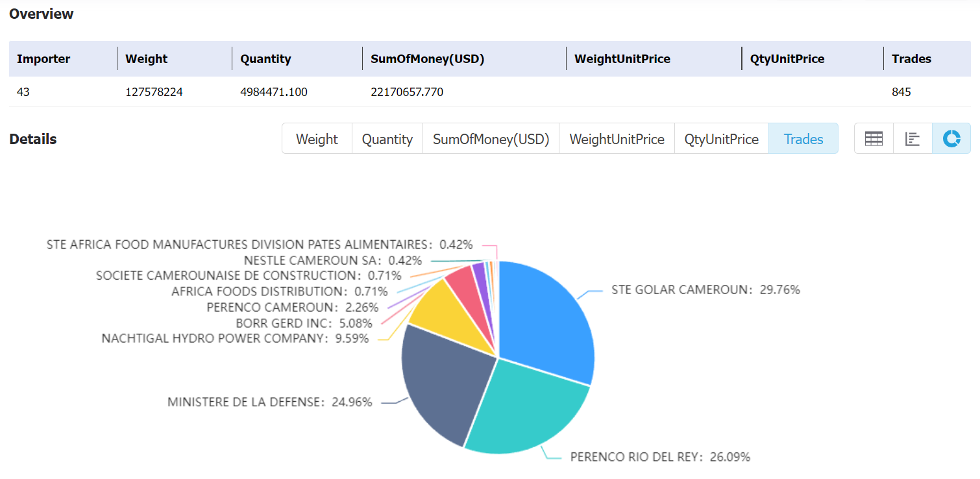The image size is (980, 479).
Task: Click the Details section heading
Action: tap(33, 139)
